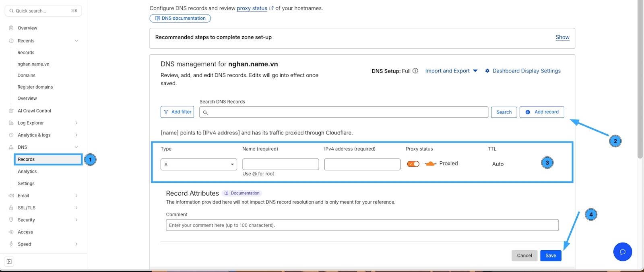Screen dimensions: 644x272
Task: Click the IPv4 address input field
Action: coord(362,165)
